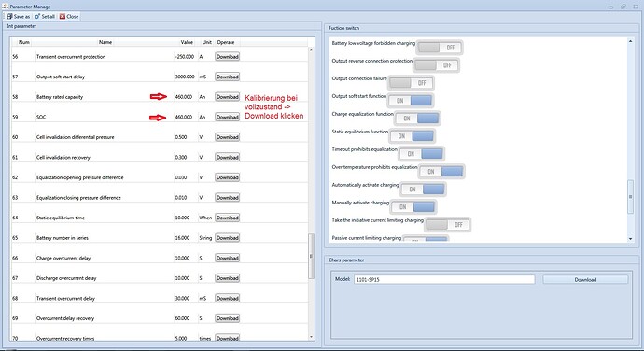Click the Function switch panel scroll up arrow

pos(630,41)
